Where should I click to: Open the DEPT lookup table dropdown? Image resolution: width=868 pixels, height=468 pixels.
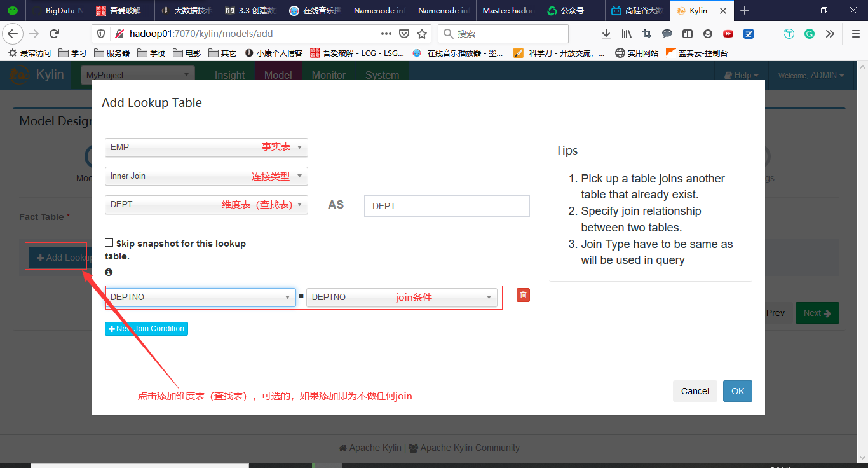[x=207, y=205]
